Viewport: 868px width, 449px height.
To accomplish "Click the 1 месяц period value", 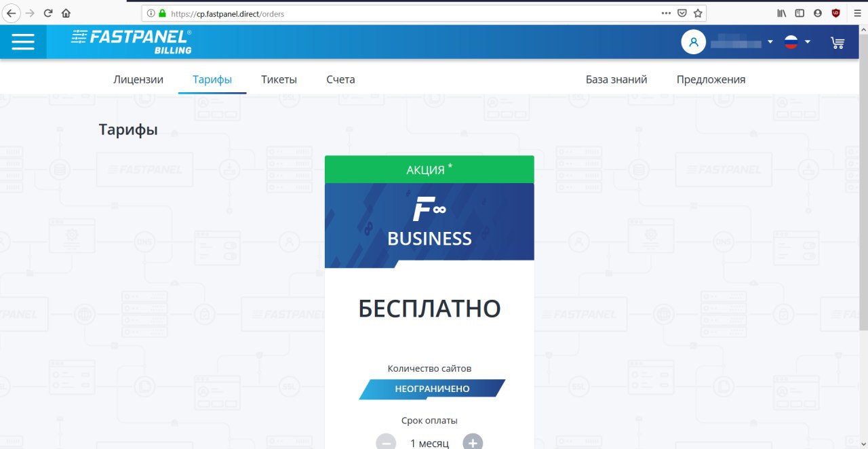I will point(429,443).
